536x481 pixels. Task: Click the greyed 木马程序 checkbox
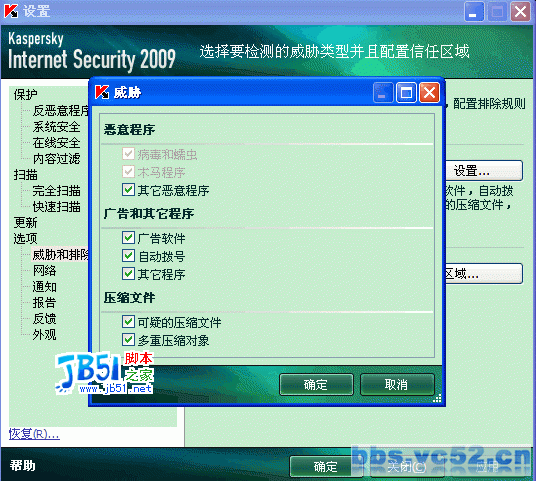[x=129, y=172]
